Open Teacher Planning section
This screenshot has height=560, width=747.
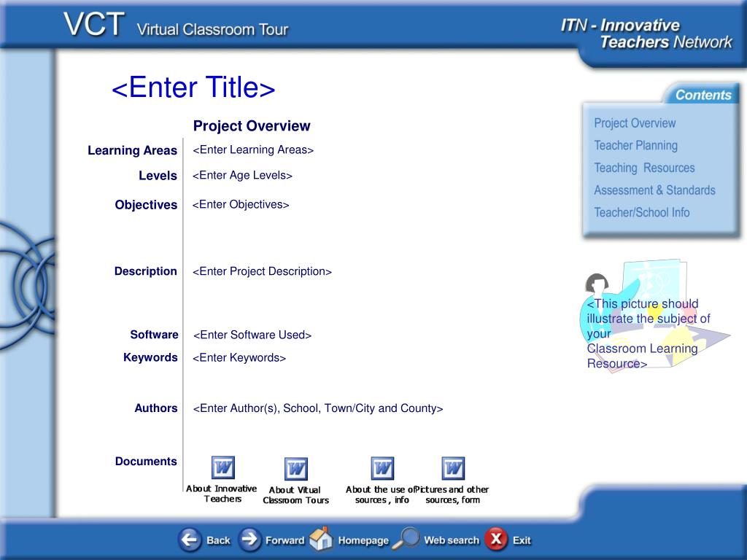click(x=635, y=145)
